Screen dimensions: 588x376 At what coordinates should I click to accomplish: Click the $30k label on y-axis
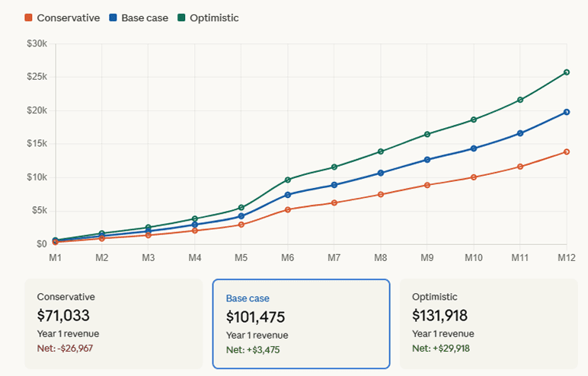click(35, 43)
